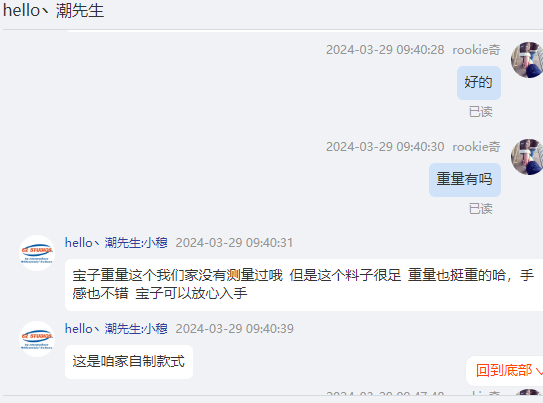Click 回到底部 to jump to bottom
This screenshot has height=403, width=543.
pos(504,370)
